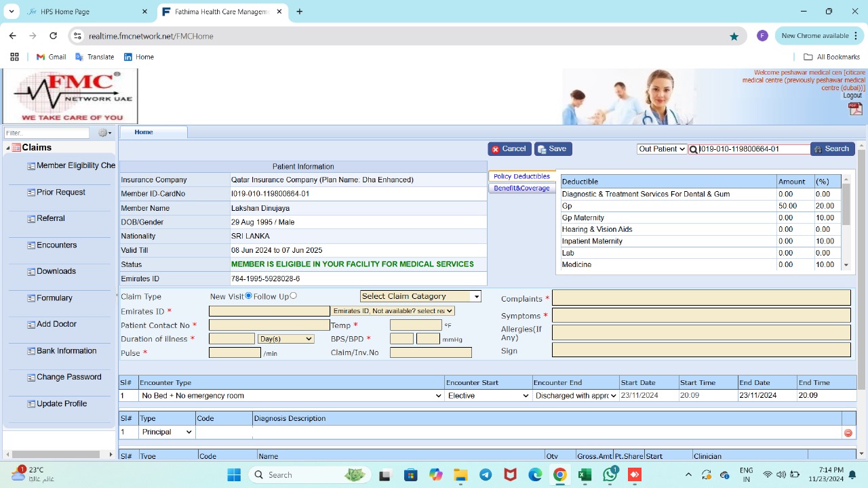Image resolution: width=868 pixels, height=488 pixels.
Task: Bookmark page using the star icon
Action: (734, 36)
